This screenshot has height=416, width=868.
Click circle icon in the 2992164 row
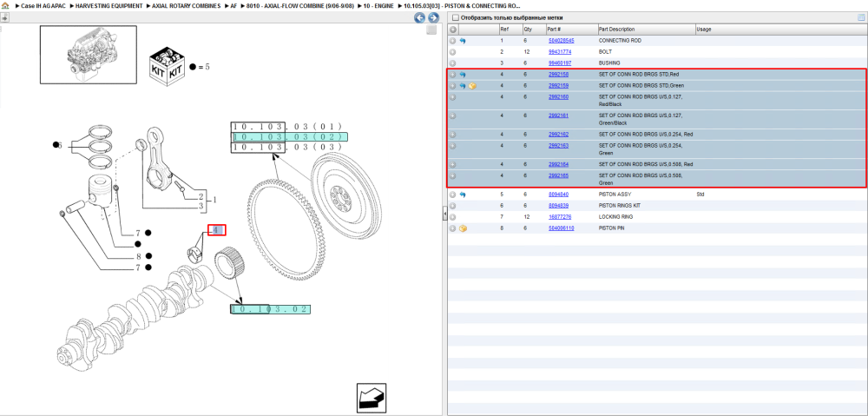tap(452, 164)
